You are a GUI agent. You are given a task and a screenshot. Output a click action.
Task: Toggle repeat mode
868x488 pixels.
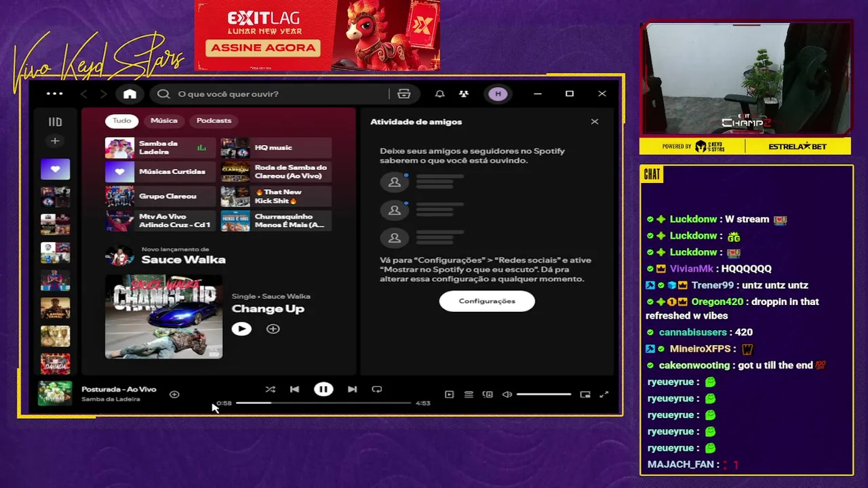coord(377,389)
